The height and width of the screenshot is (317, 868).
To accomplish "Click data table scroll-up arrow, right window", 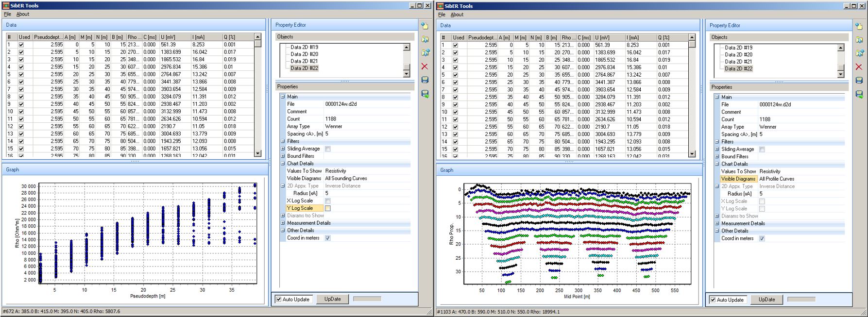I will pyautogui.click(x=692, y=37).
